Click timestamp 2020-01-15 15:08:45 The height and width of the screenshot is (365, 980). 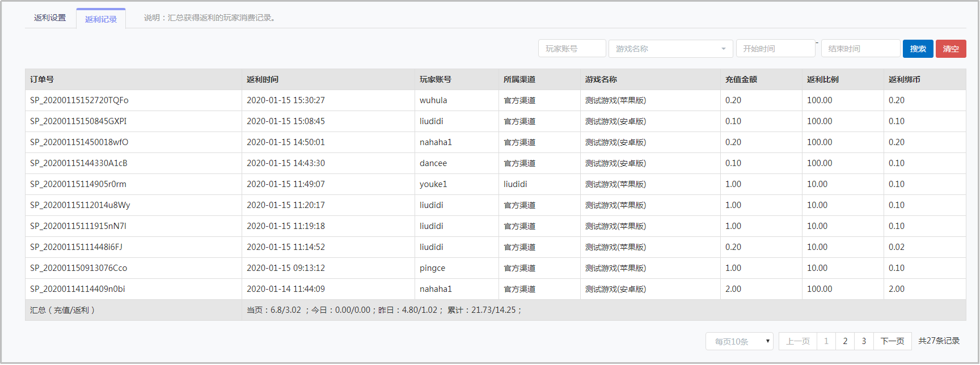coord(286,121)
